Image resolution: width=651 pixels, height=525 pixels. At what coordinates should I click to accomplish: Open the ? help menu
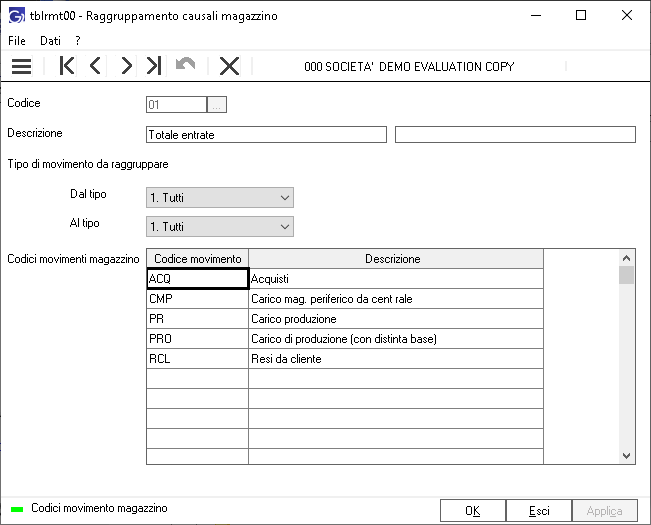(78, 41)
